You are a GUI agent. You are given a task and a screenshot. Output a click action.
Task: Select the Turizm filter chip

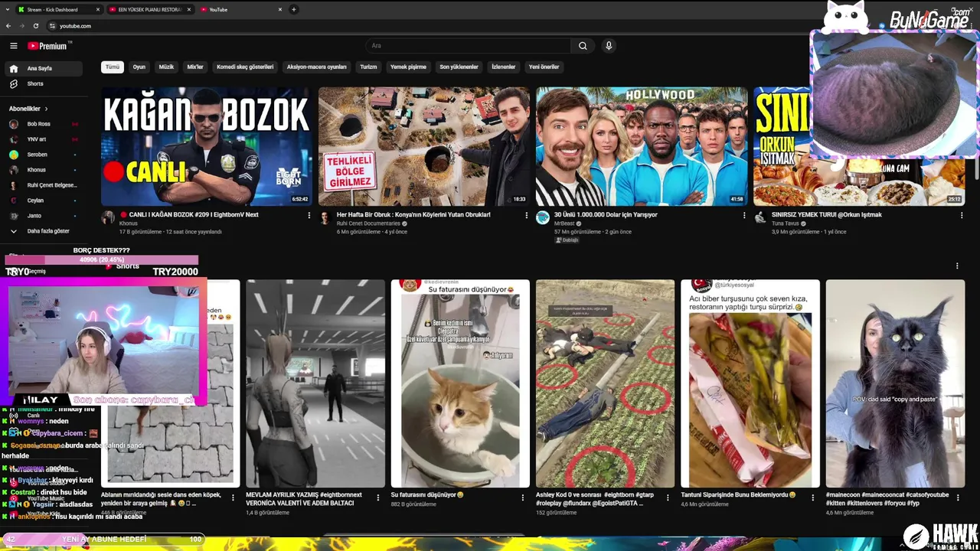(x=369, y=67)
